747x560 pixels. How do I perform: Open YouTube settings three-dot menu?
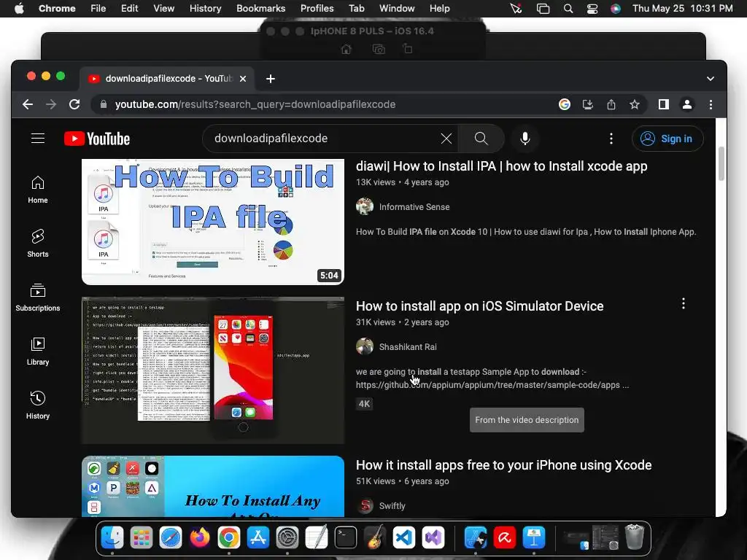[611, 139]
